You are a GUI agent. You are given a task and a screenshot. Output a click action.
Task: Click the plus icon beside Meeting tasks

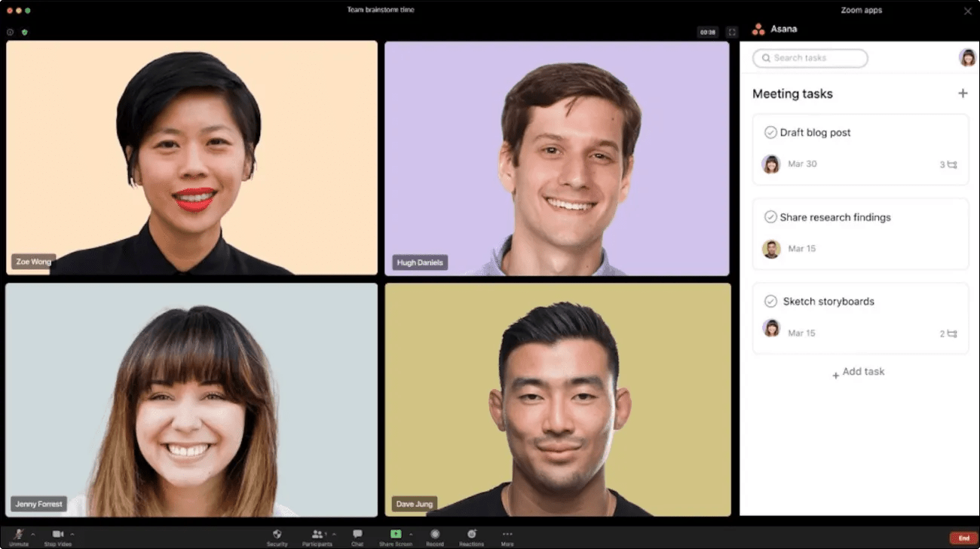tap(963, 94)
